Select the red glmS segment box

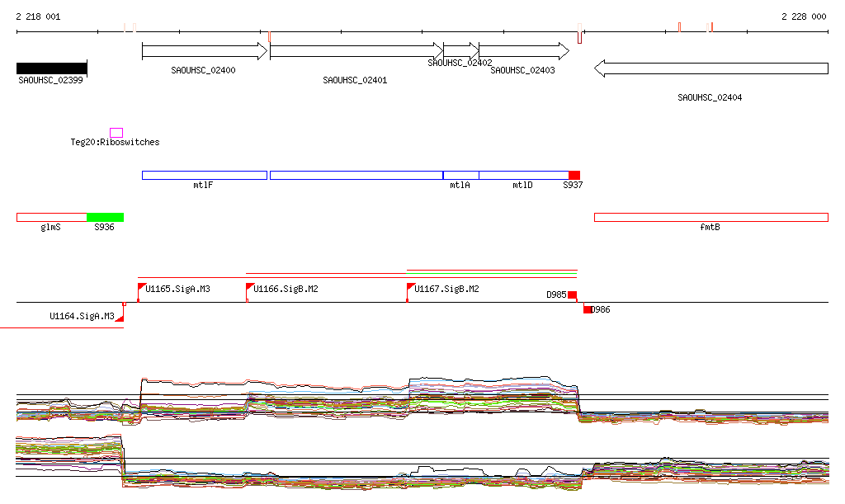tap(52, 217)
